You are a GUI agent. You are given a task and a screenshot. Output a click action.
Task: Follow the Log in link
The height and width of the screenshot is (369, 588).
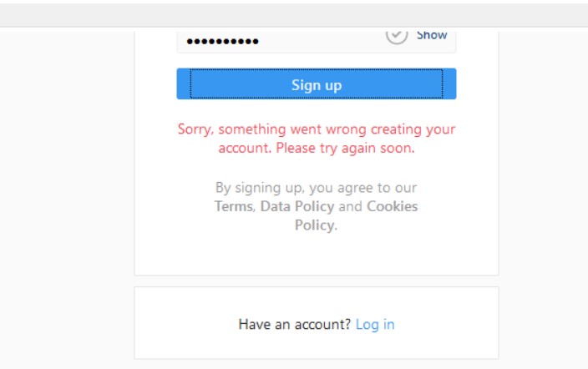pos(375,324)
